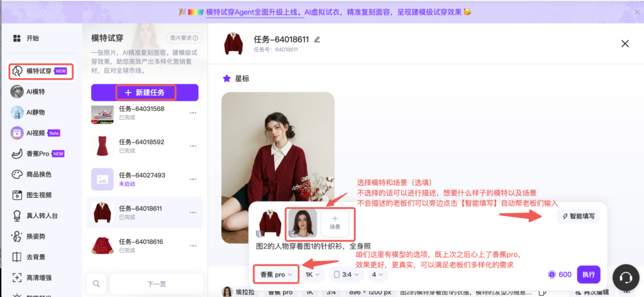This screenshot has height=297, width=644.
Task: Open the 3:4 aspect ratio dropdown
Action: [347, 275]
